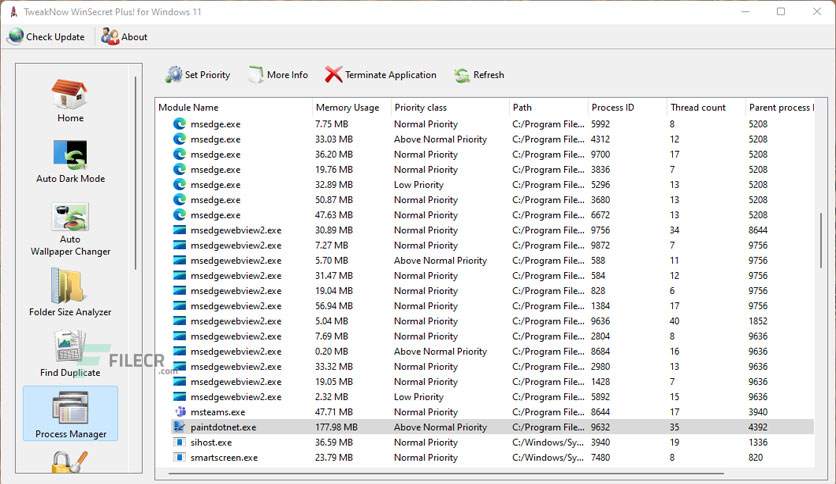The width and height of the screenshot is (836, 484).
Task: Select msedgewebview2.exe using 31.47 MB
Action: (492, 276)
